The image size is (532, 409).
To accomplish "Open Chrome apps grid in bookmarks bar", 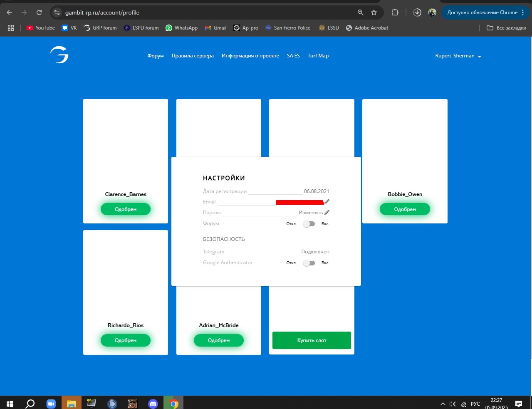I will click(11, 28).
